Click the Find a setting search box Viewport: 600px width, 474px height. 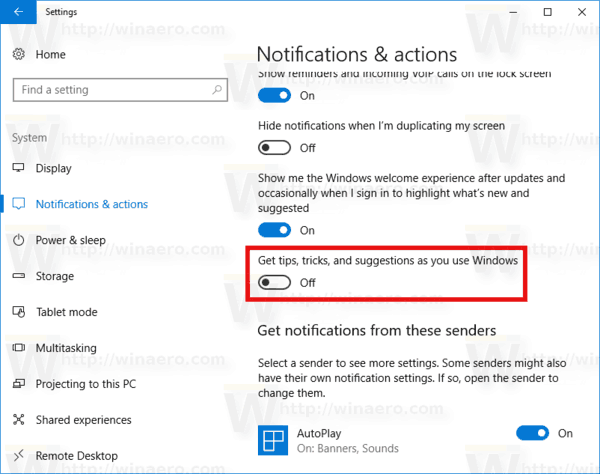coord(120,90)
